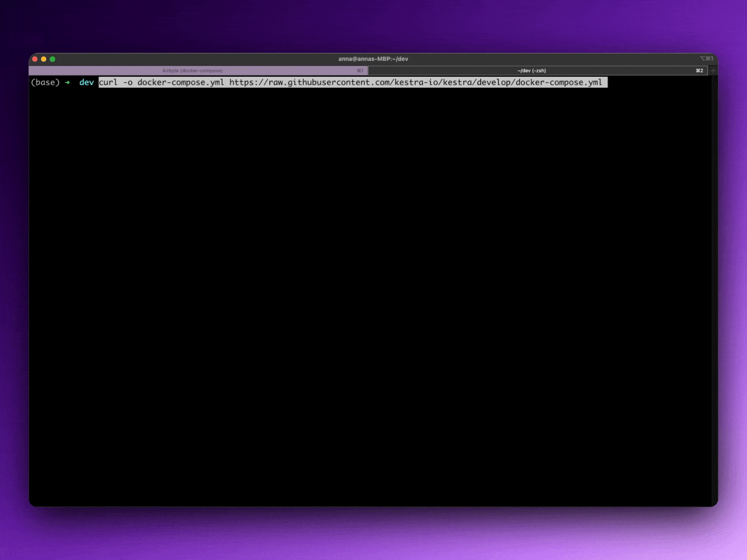747x560 pixels.
Task: Switch to the Airbyte (docker-compose) tab
Action: 192,71
